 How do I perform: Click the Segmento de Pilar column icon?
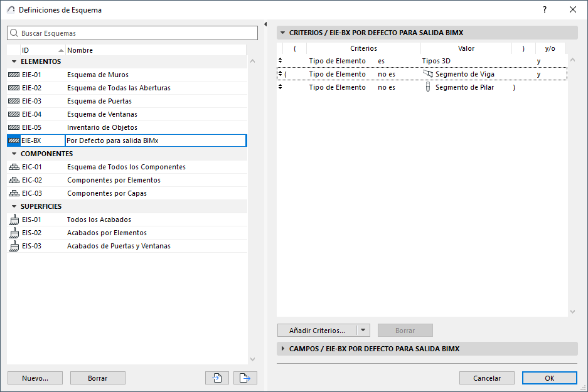pyautogui.click(x=428, y=87)
